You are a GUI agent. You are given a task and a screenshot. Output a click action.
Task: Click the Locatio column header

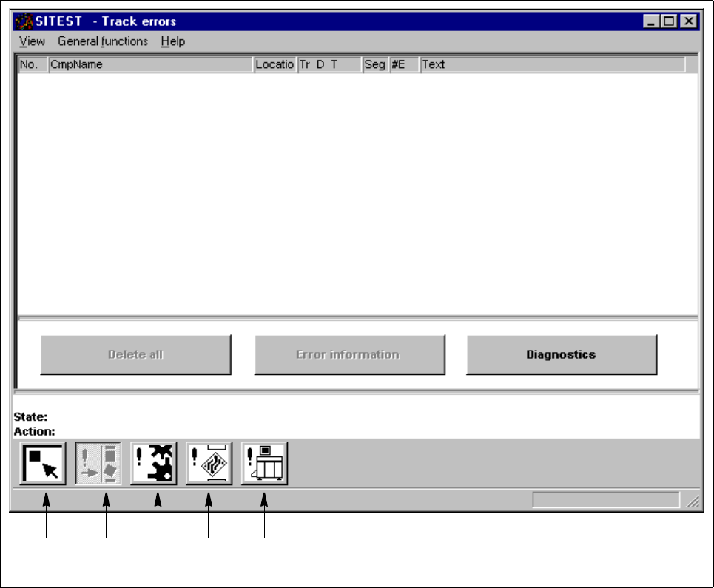(275, 64)
